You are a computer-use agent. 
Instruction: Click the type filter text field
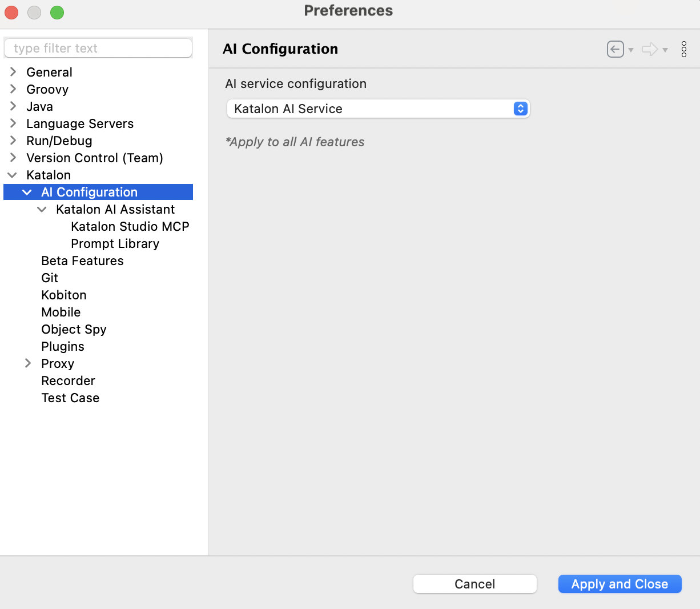click(98, 48)
